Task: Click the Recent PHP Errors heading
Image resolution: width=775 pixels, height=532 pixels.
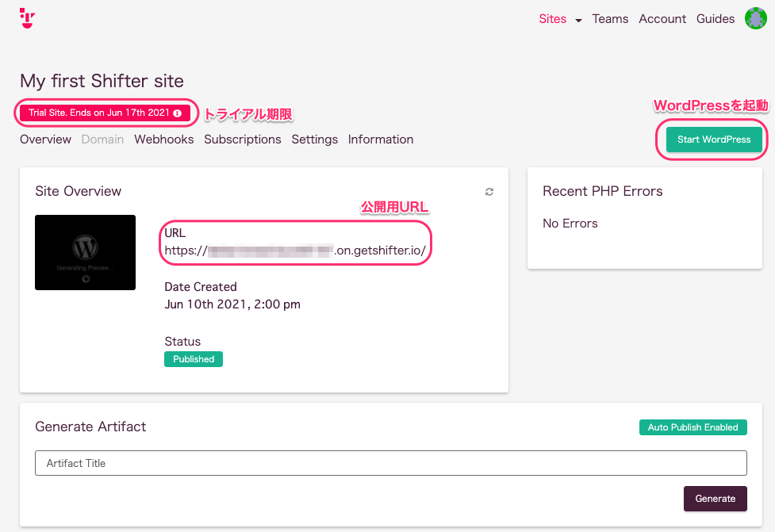Action: pyautogui.click(x=603, y=191)
